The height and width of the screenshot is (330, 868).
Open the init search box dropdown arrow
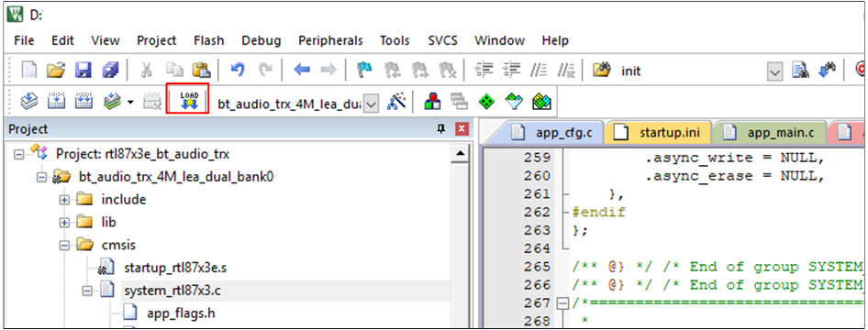coord(775,71)
